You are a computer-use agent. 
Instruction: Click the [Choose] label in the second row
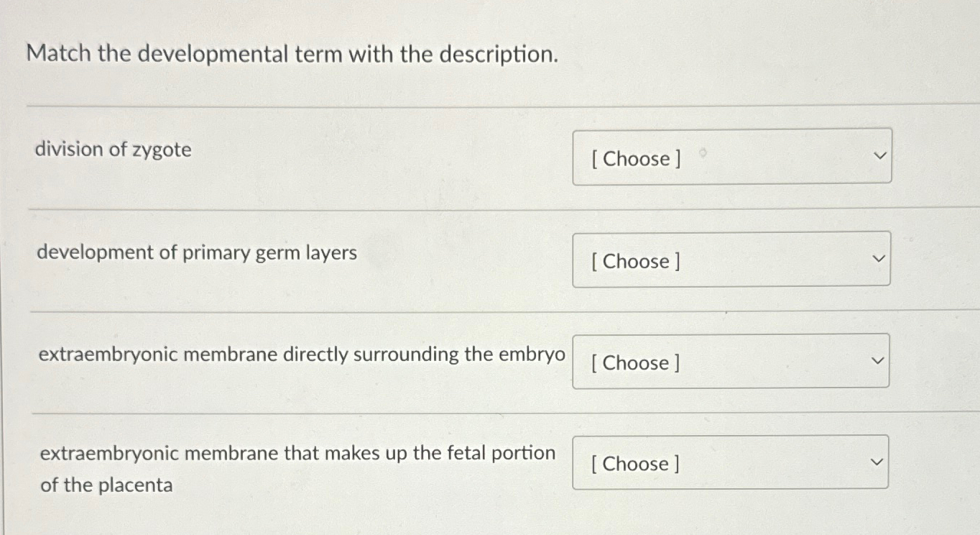(x=635, y=262)
